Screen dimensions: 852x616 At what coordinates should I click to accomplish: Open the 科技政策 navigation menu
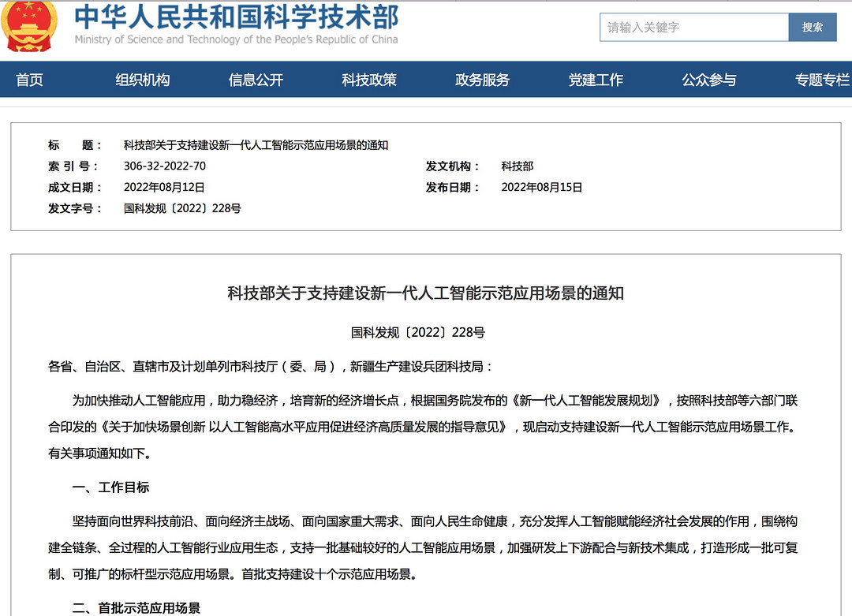(x=368, y=80)
